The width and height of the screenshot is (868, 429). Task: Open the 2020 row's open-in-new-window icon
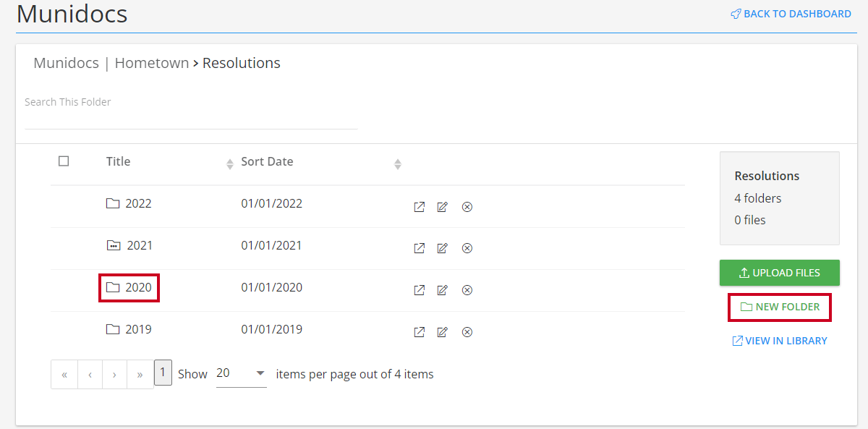tap(419, 290)
